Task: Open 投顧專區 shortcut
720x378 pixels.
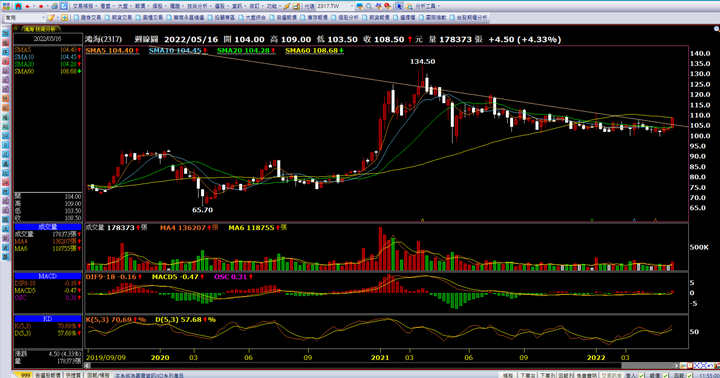Action: pos(221,17)
